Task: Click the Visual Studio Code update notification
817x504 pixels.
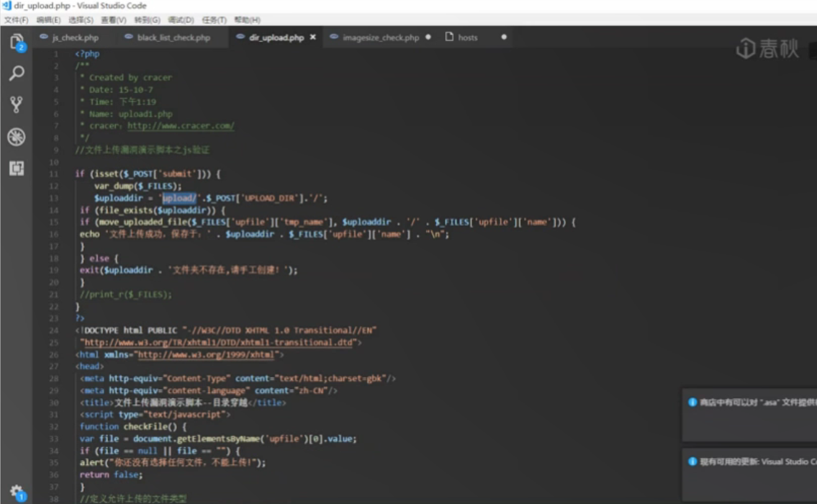Action: pyautogui.click(x=757, y=462)
